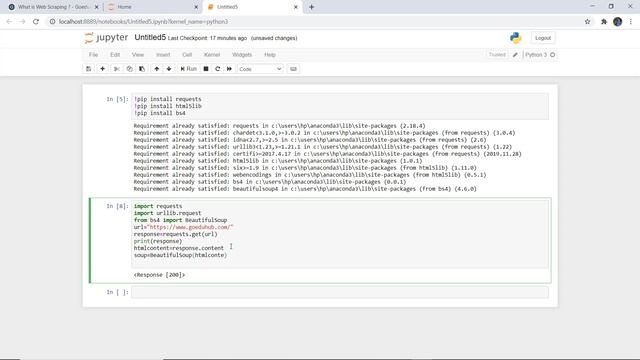Open the Cell menu
This screenshot has width=640, height=360.
tap(187, 55)
